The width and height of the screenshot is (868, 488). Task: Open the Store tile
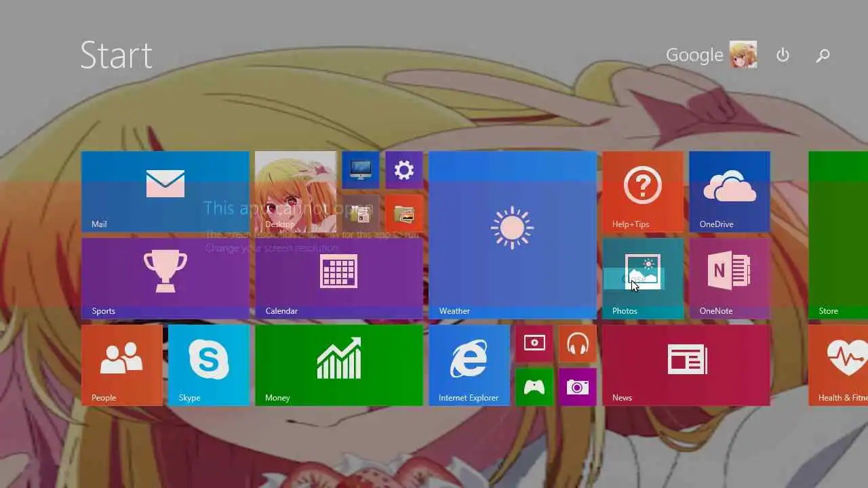click(x=838, y=235)
